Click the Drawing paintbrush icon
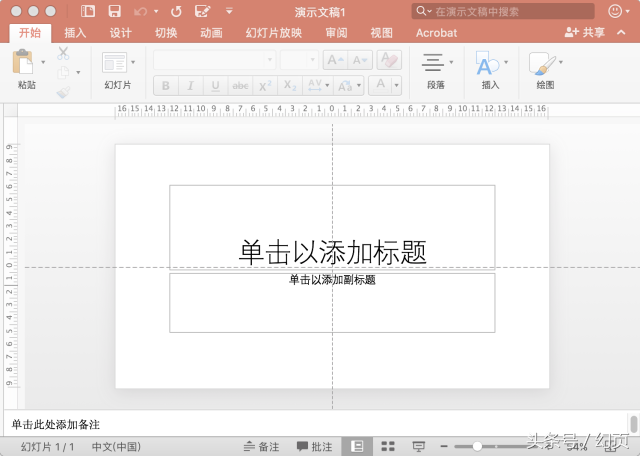 pyautogui.click(x=542, y=63)
